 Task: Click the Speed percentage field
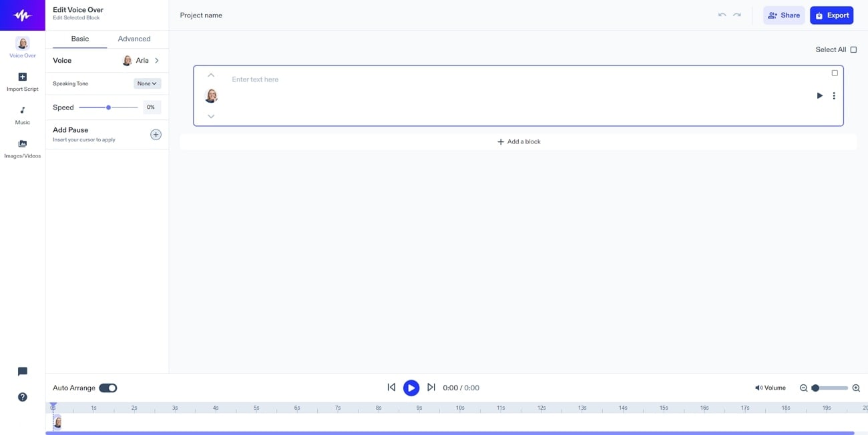tap(152, 107)
